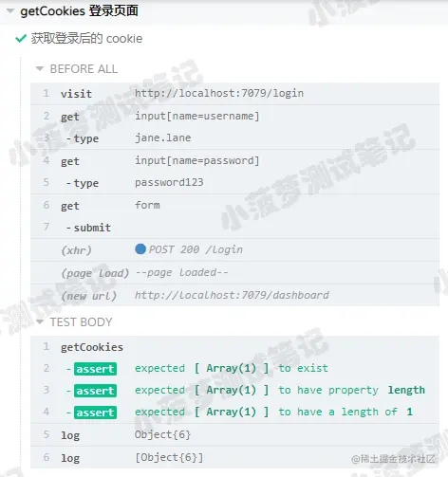This screenshot has width=448, height=477.
Task: Click the get form command row
Action: coord(234,205)
